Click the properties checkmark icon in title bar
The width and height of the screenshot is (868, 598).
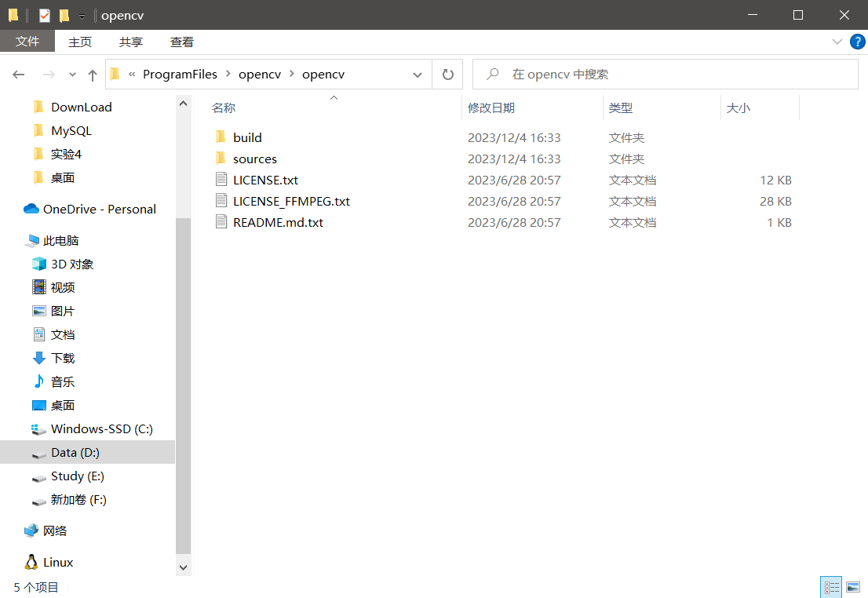45,16
